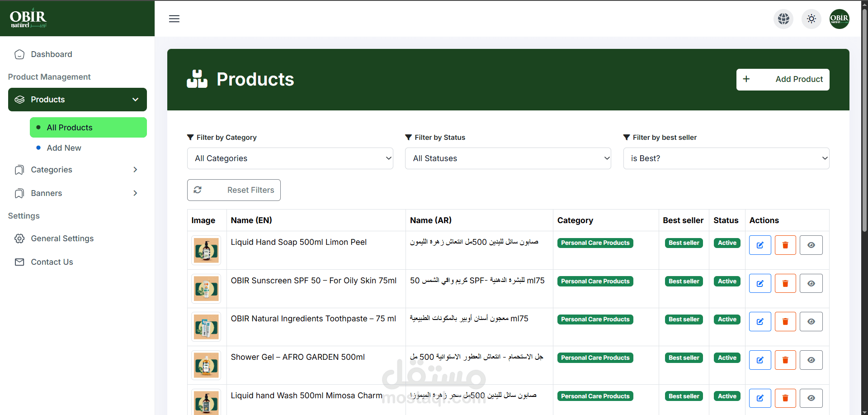Open the Liquid Hand Soap Limon Peel thumbnail

[206, 250]
